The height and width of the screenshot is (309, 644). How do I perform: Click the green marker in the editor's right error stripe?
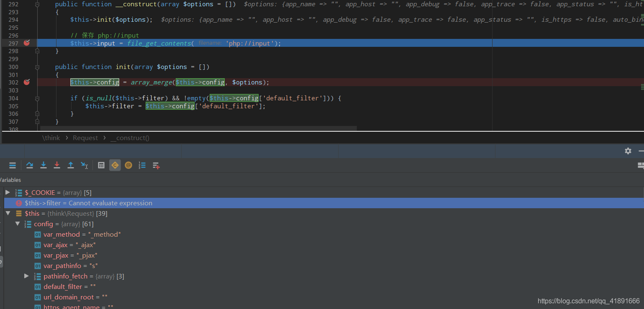point(642,87)
